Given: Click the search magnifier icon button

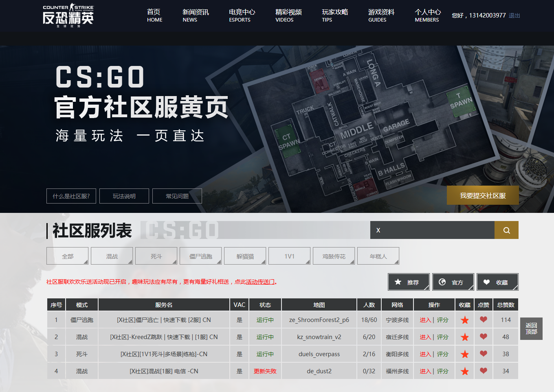Looking at the screenshot, I should [x=506, y=230].
